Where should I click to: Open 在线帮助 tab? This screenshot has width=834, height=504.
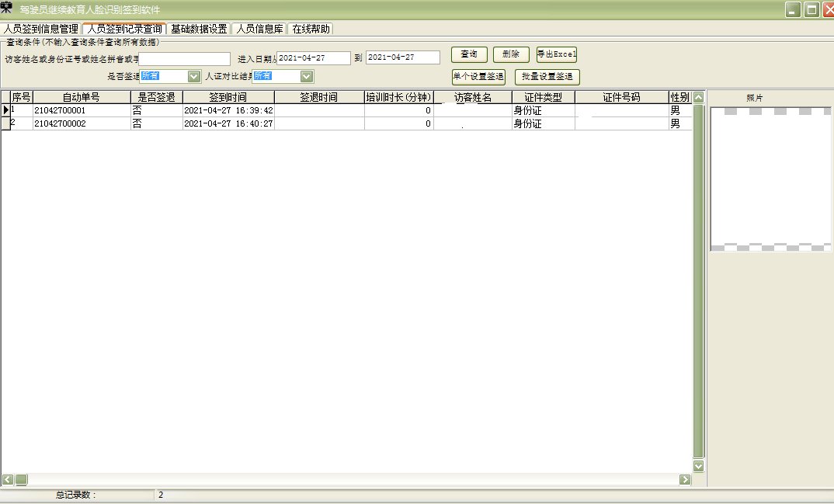(x=311, y=29)
